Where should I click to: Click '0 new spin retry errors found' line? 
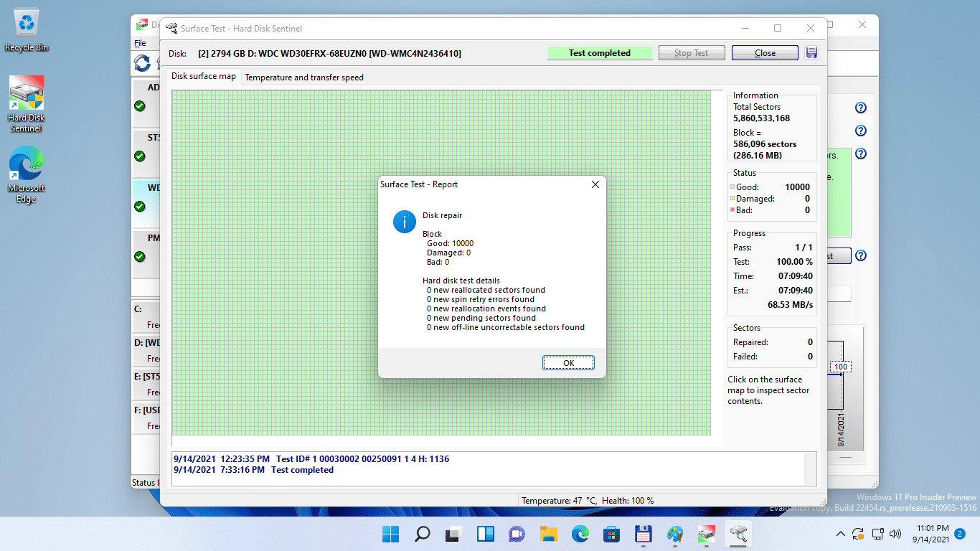click(x=481, y=299)
